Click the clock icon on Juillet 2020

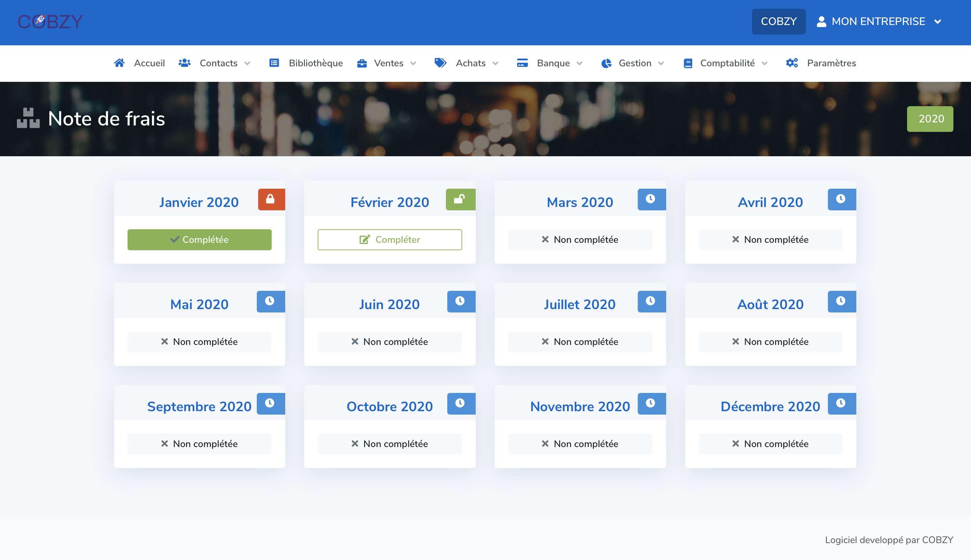(x=651, y=301)
